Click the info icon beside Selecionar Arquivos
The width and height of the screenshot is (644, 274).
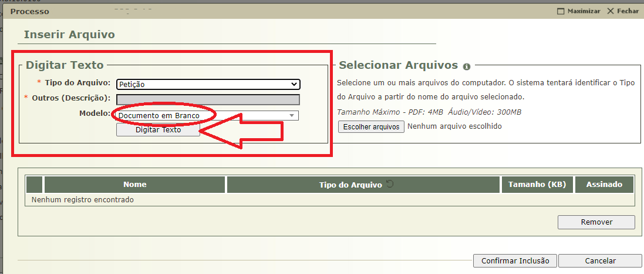(x=467, y=66)
